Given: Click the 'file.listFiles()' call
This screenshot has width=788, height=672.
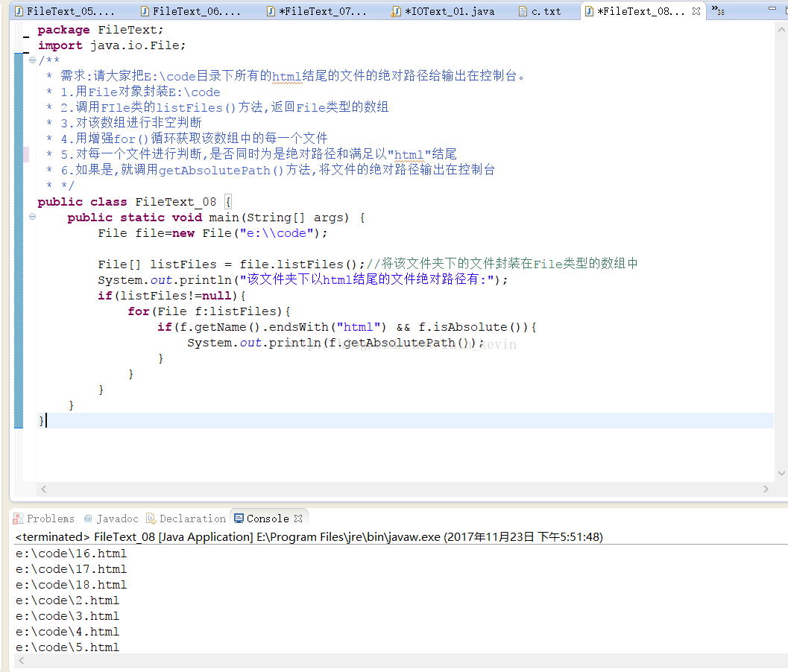Looking at the screenshot, I should [298, 264].
